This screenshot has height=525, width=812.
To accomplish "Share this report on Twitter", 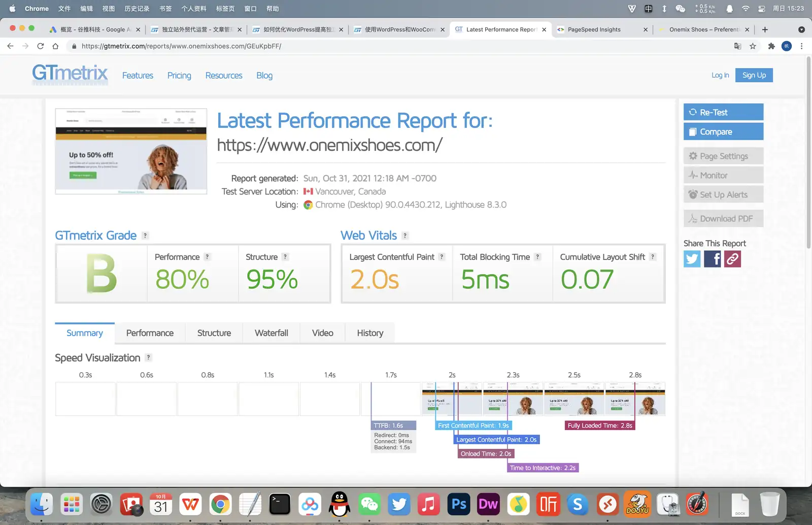I will point(692,259).
